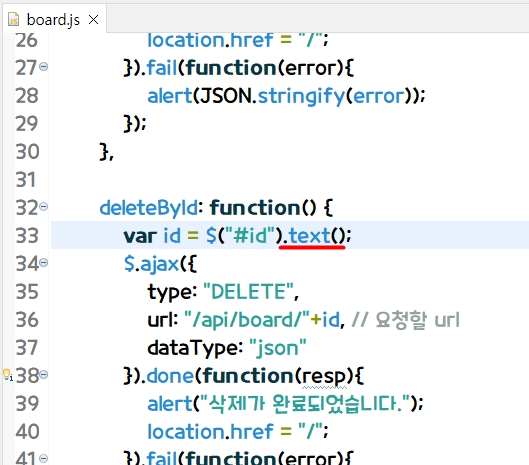The height and width of the screenshot is (465, 529).
Task: Click the 'var' keyword on line 33
Action: pos(140,236)
